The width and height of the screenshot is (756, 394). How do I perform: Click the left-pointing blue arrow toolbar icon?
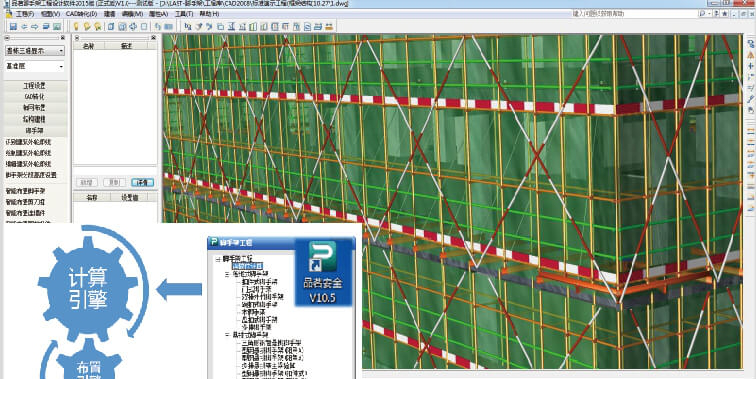pyautogui.click(x=24, y=27)
